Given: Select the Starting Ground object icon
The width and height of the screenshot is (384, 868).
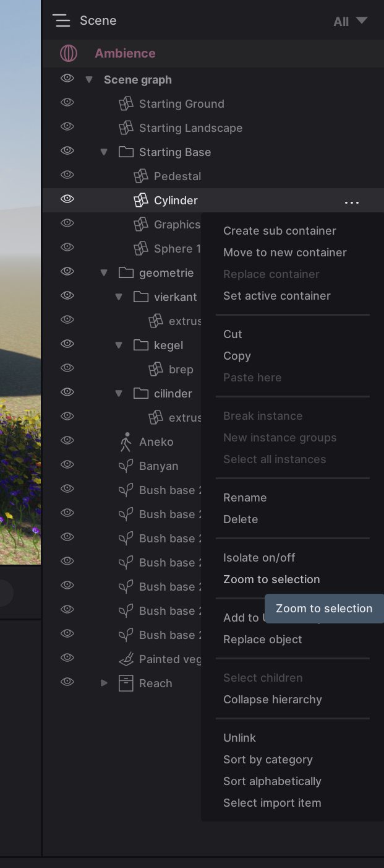Looking at the screenshot, I should click(126, 104).
